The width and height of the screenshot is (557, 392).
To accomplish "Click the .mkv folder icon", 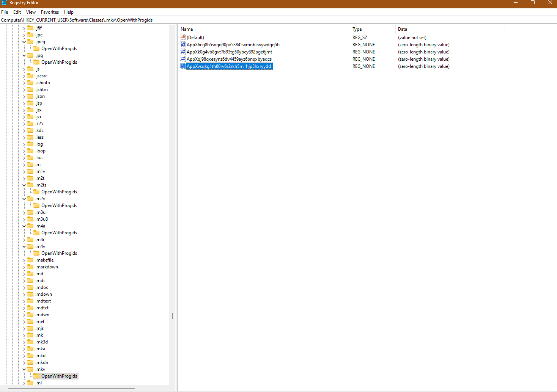I will point(30,369).
